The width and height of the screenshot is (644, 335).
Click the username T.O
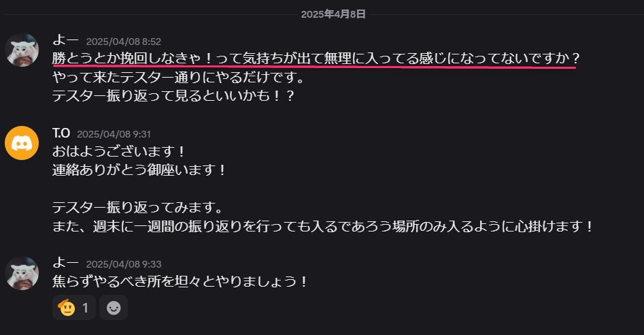tap(61, 133)
